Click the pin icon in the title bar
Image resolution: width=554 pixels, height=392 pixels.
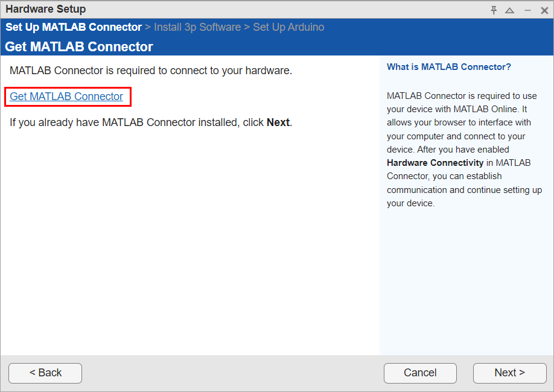point(494,10)
